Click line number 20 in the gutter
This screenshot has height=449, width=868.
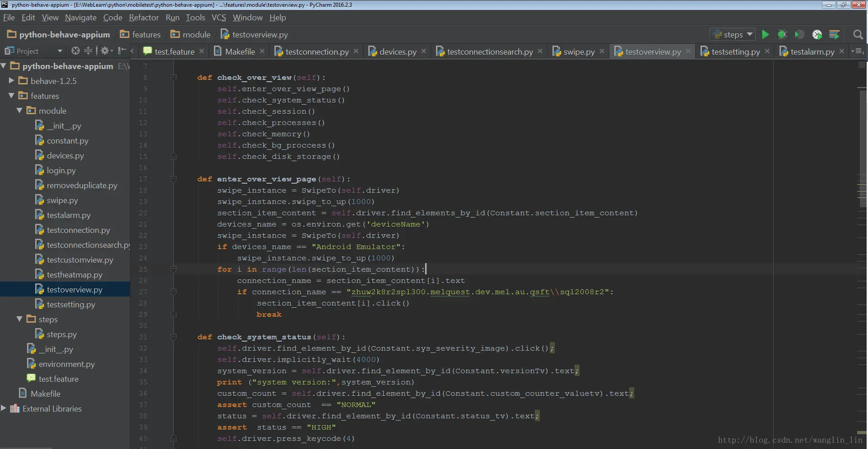click(x=143, y=213)
